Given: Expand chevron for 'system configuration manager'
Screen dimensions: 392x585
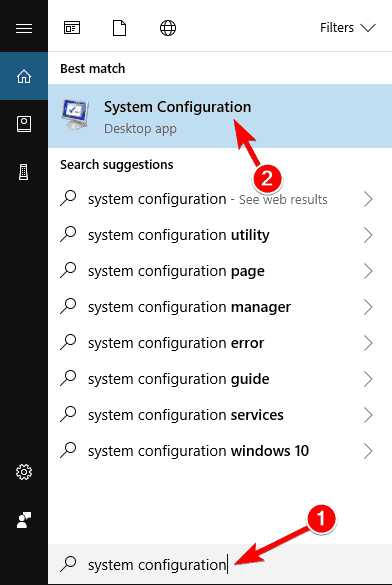Looking at the screenshot, I should [x=368, y=307].
